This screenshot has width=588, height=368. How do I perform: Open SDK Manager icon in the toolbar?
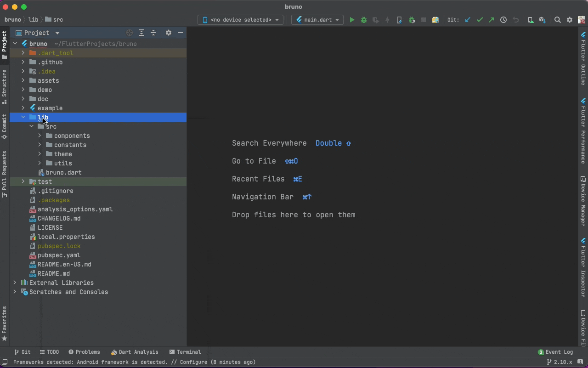[543, 20]
